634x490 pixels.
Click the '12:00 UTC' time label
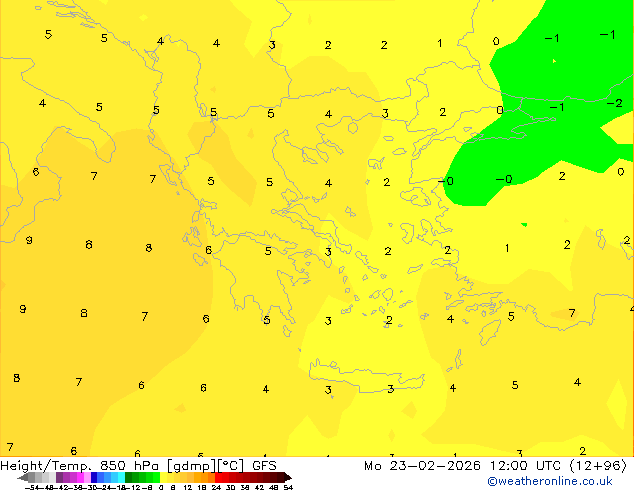coord(525,466)
